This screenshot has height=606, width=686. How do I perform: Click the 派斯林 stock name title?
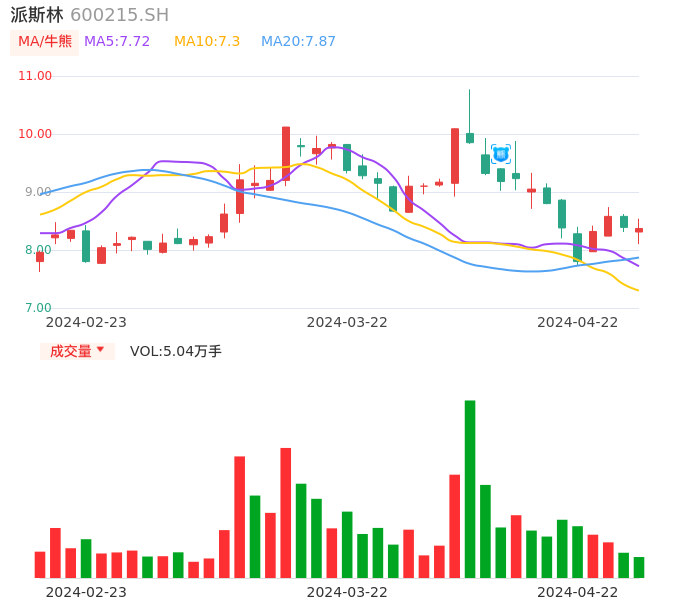pyautogui.click(x=37, y=15)
